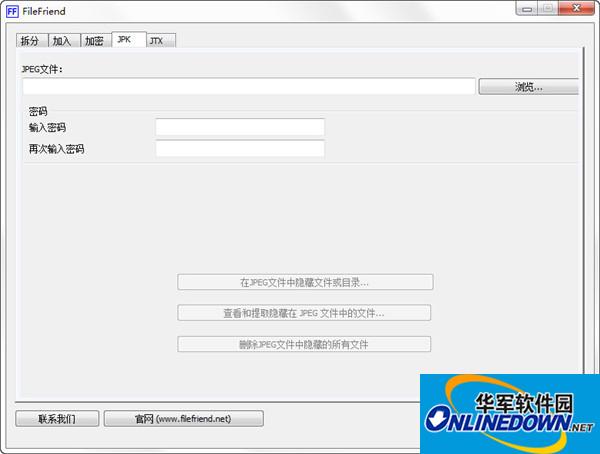Switch to the JTX tab
Screen dimensions: 600x454
(x=158, y=41)
